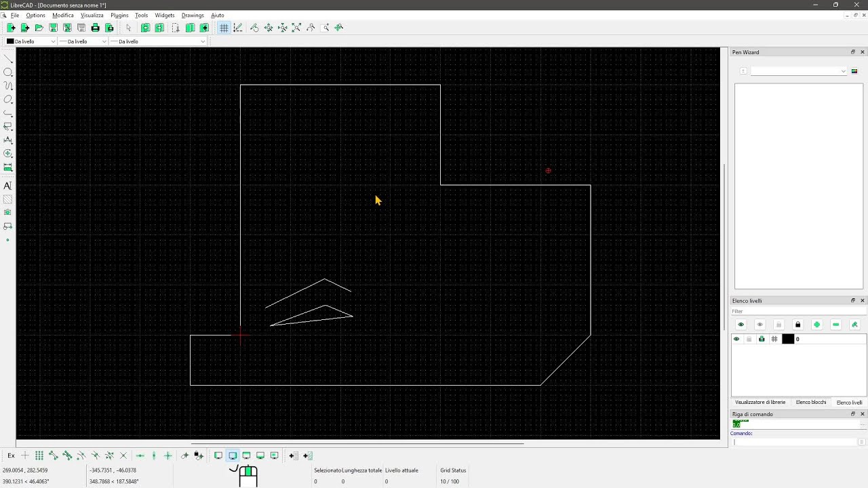The height and width of the screenshot is (488, 868).
Task: Click layer 0 black color swatch
Action: 788,339
